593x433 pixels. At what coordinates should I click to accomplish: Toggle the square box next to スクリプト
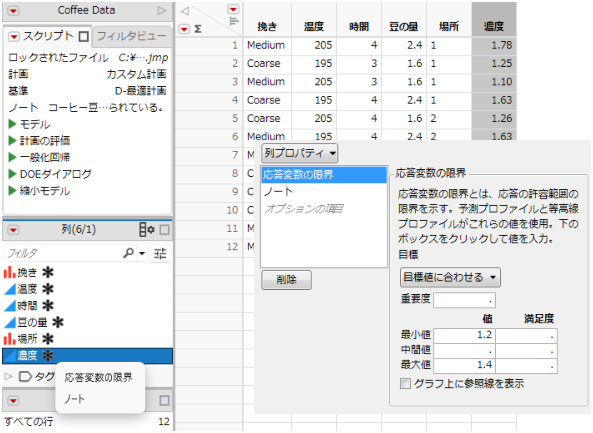tap(84, 37)
